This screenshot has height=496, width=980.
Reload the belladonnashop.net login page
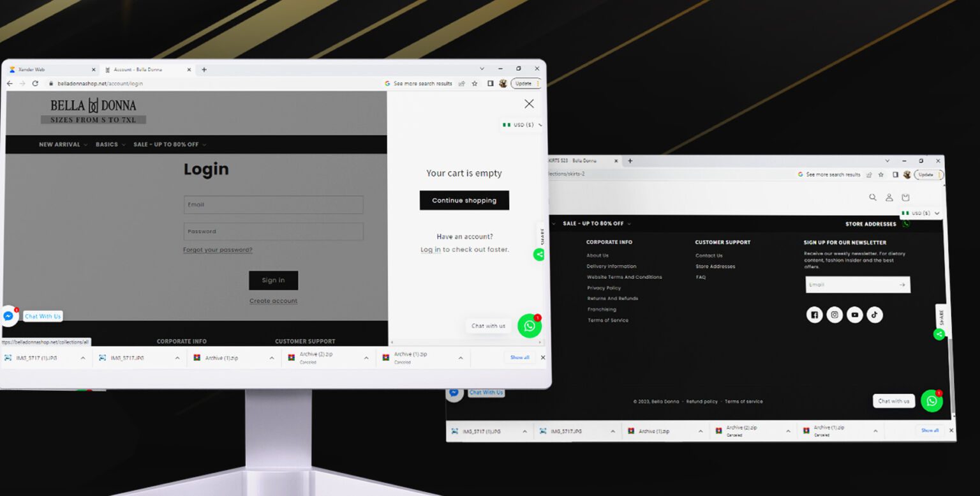click(x=35, y=84)
